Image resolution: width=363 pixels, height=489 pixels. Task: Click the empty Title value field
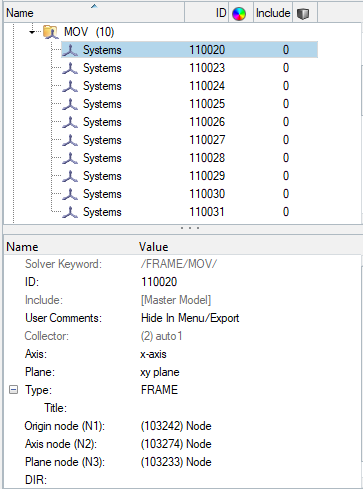coord(249,408)
